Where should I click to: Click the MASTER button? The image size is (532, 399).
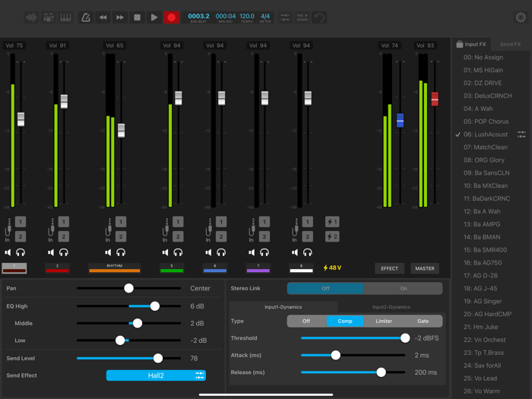pyautogui.click(x=425, y=268)
